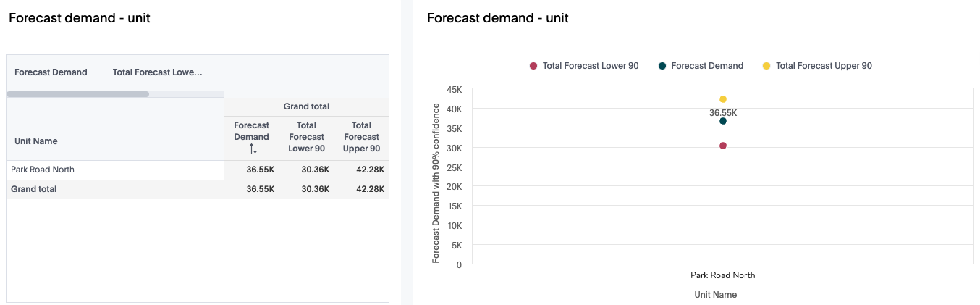Click the teal Forecast Demand legend dot
Viewport: 980px width, 305px height.
[662, 66]
